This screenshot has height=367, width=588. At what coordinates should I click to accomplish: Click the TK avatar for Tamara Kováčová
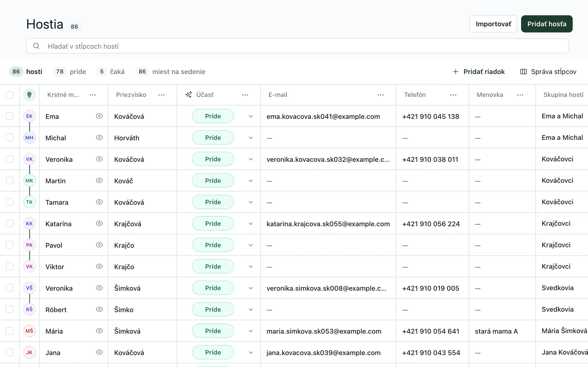click(29, 202)
